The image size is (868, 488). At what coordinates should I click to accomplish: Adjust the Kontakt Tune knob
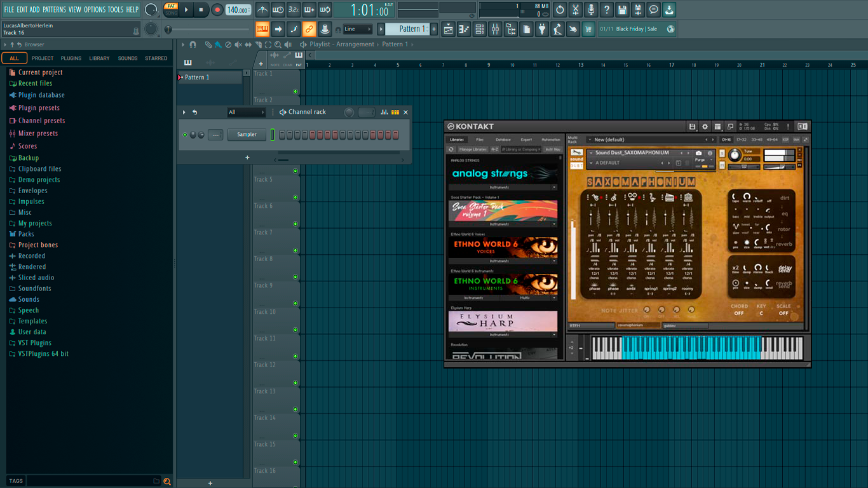[x=734, y=155]
